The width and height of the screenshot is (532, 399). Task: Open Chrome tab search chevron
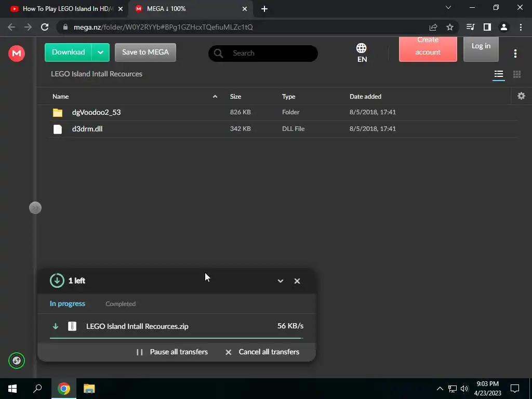448,7
